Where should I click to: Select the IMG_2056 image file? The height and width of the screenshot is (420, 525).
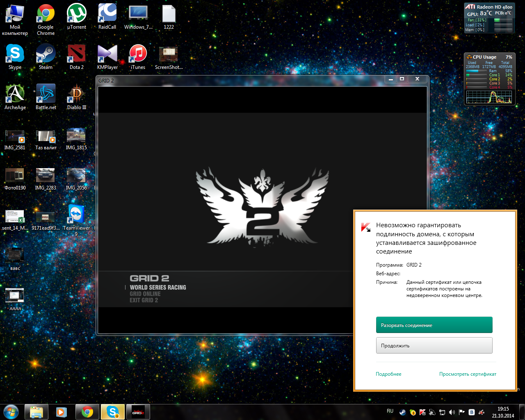(76, 179)
